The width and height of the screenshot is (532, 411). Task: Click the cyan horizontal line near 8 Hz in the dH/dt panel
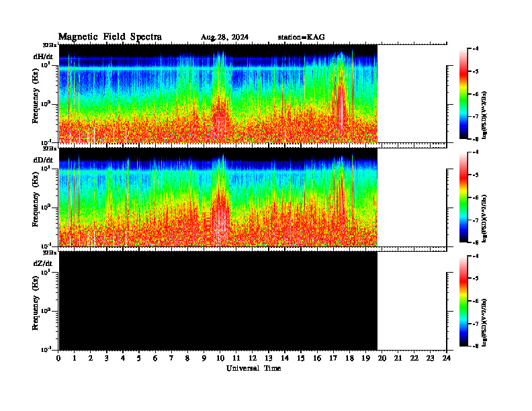pyautogui.click(x=218, y=69)
